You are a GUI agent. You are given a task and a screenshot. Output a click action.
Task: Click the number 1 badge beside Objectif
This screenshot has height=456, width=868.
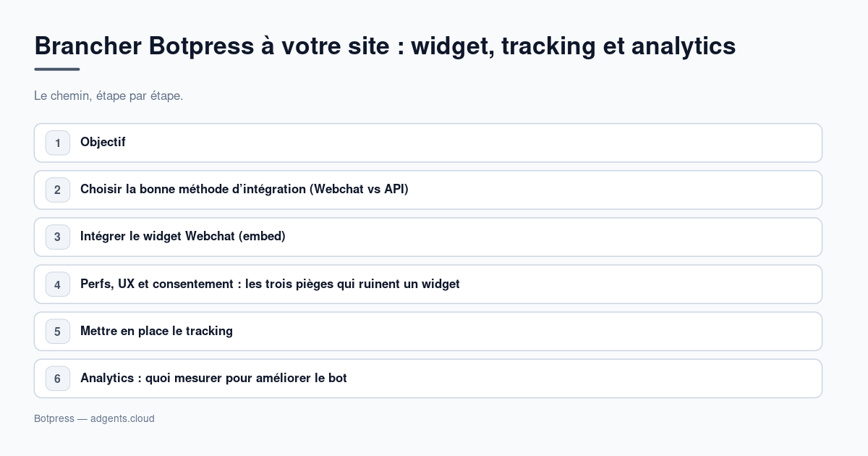[x=58, y=143]
